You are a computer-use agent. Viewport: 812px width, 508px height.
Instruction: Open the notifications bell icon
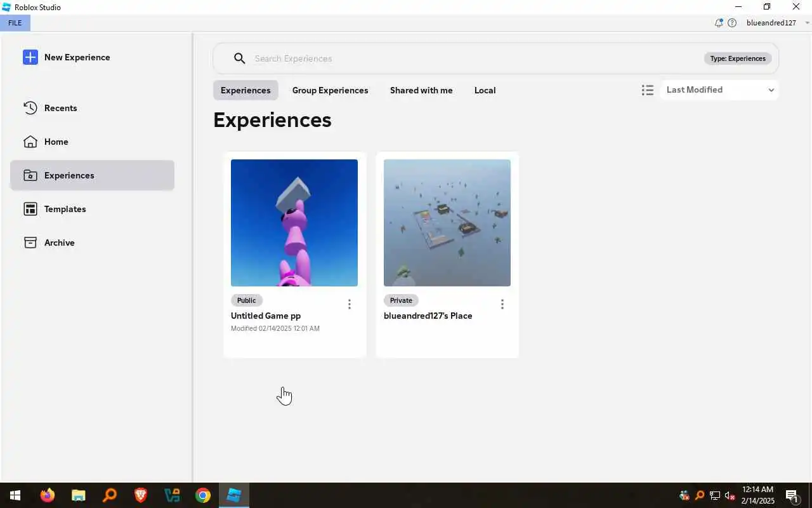[x=719, y=23]
